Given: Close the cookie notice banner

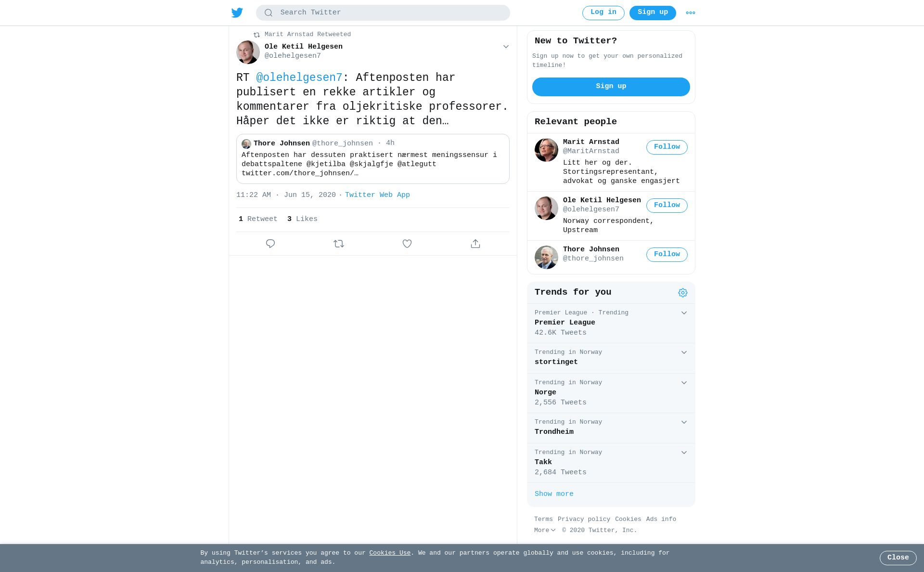Looking at the screenshot, I should tap(898, 558).
